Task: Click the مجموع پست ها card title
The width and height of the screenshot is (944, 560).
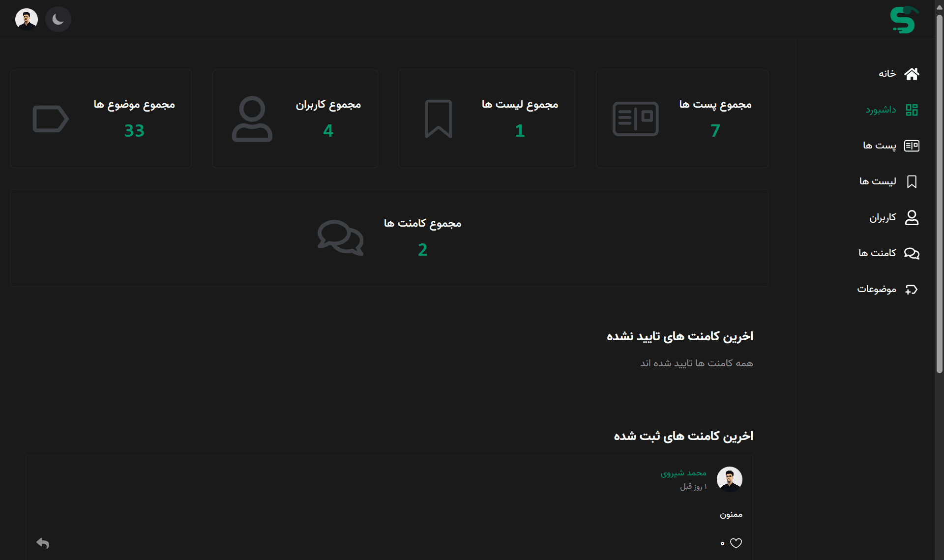Action: pos(715,104)
